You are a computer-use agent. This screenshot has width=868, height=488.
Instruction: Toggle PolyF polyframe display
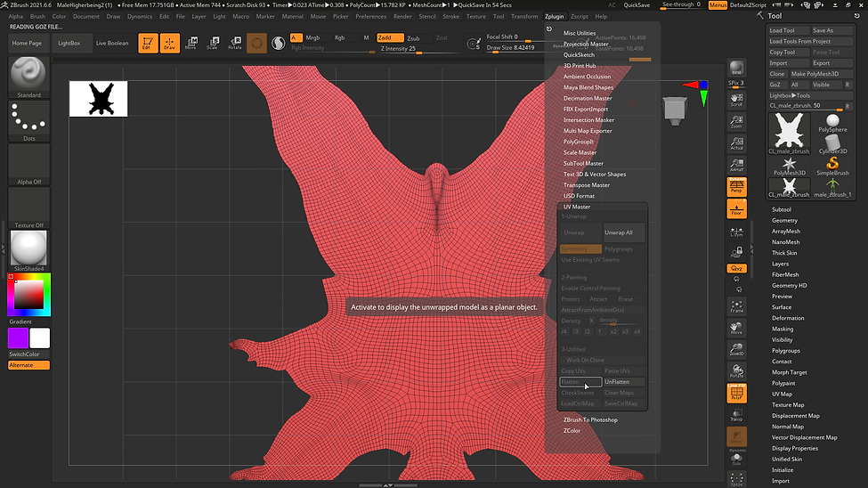pyautogui.click(x=736, y=393)
